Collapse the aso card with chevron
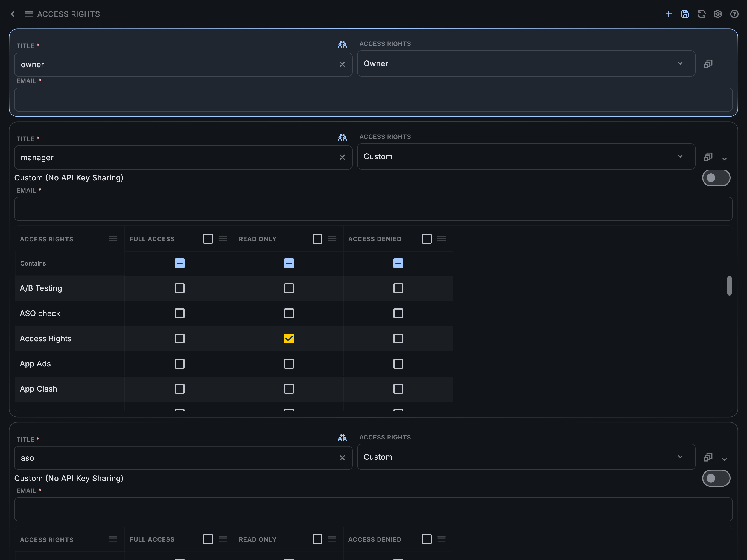The image size is (747, 560). point(724,459)
